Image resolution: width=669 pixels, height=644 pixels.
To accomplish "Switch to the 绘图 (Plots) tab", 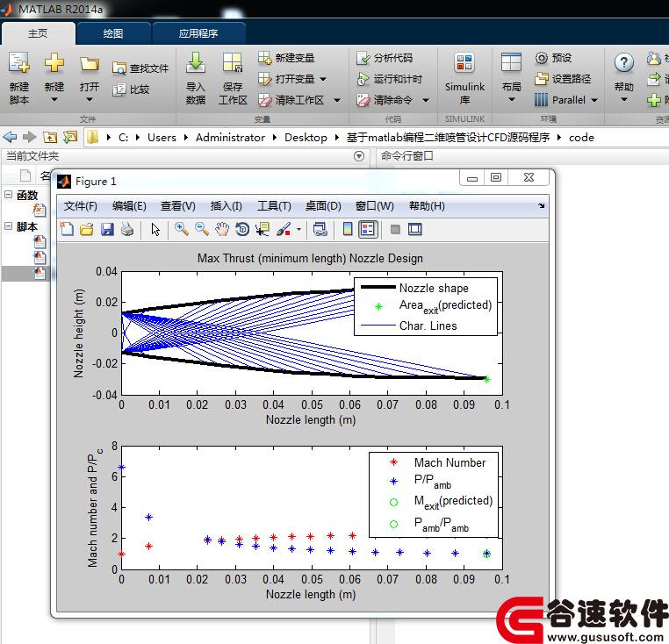I will point(113,33).
